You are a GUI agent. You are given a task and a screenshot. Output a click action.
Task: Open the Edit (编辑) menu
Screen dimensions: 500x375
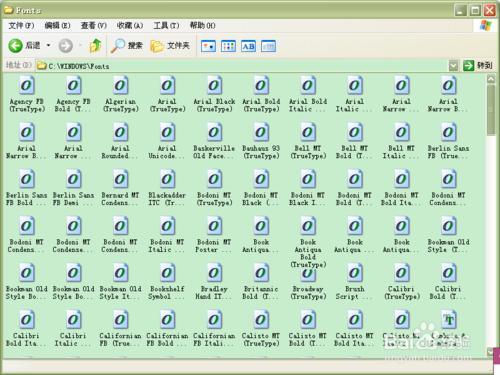[57, 25]
